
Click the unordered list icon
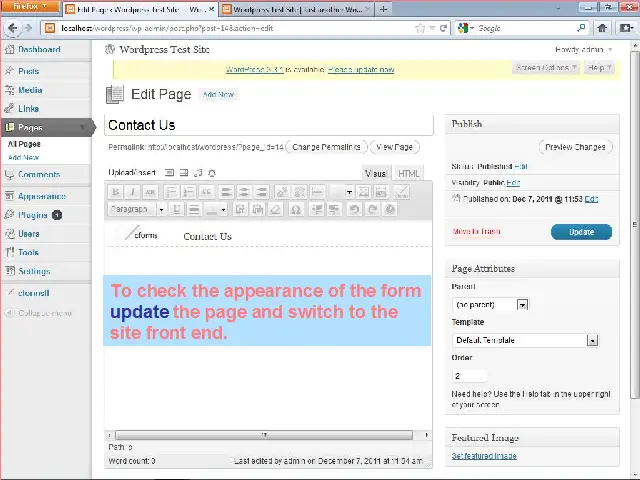tap(171, 192)
